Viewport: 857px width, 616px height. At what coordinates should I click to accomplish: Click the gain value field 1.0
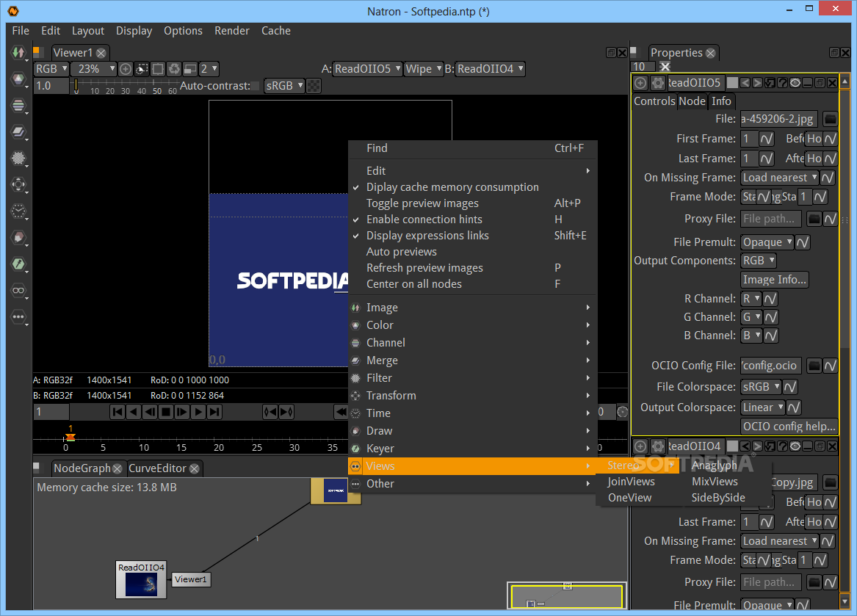pyautogui.click(x=51, y=86)
